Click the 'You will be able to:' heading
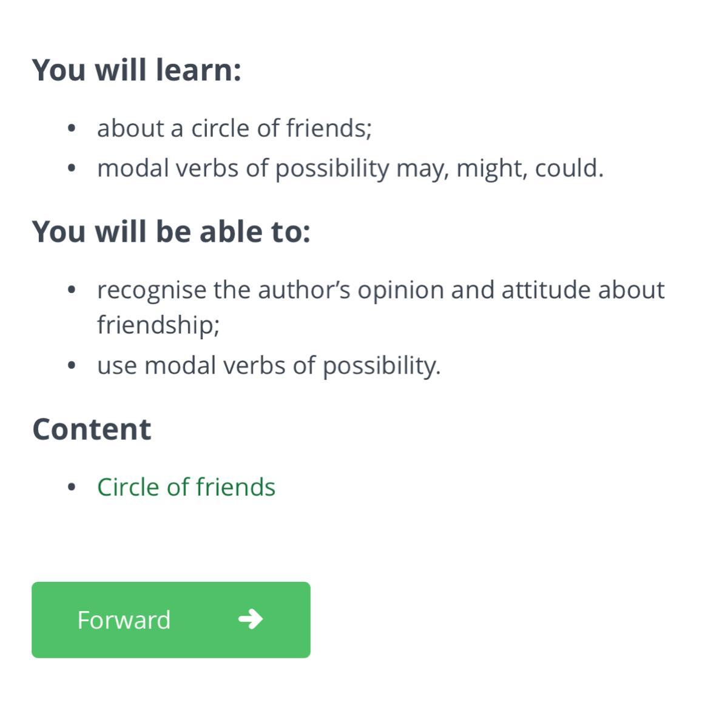 point(171,231)
